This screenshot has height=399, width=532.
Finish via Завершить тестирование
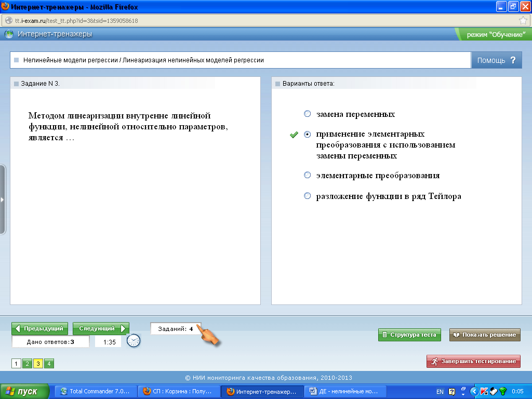click(x=473, y=362)
